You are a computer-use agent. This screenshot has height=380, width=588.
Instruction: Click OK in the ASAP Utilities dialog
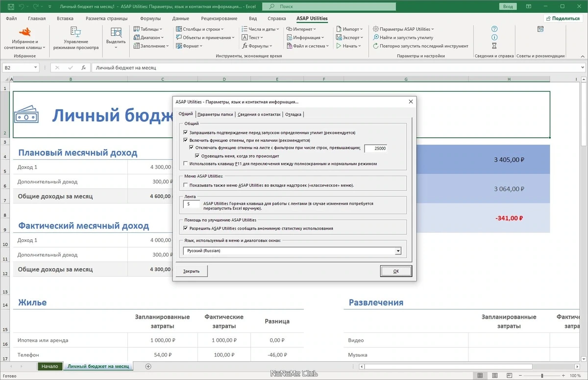pos(396,271)
